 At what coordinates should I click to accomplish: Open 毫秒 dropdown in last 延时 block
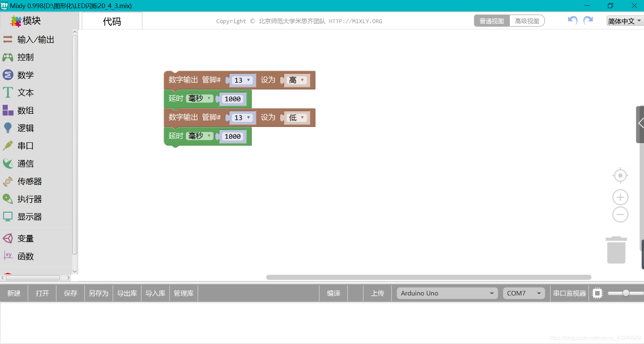click(200, 136)
